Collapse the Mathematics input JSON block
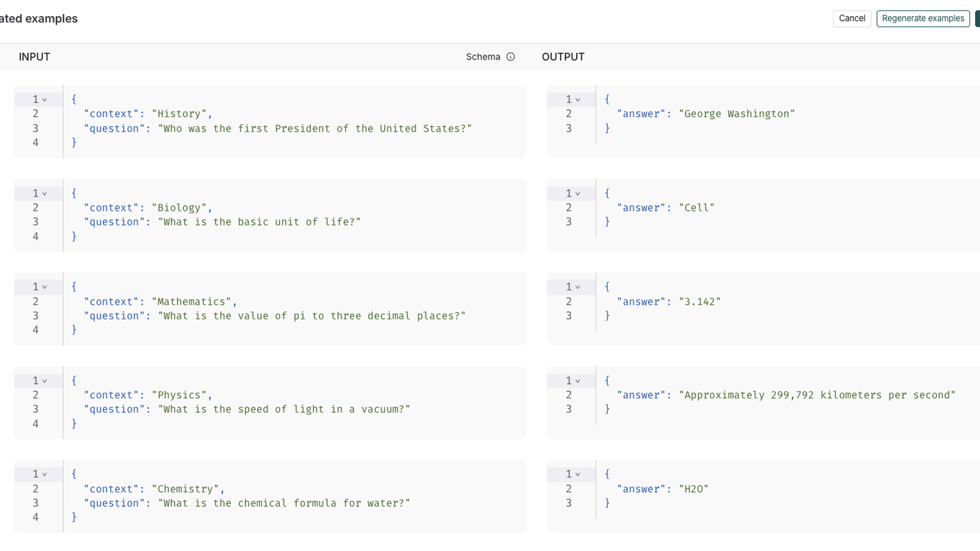This screenshot has width=980, height=551. (x=44, y=287)
